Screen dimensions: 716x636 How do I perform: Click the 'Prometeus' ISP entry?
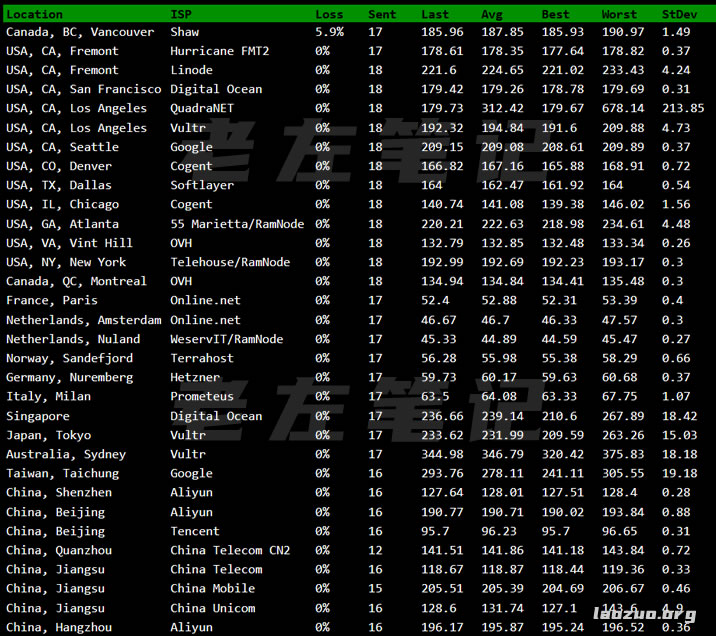click(x=202, y=397)
